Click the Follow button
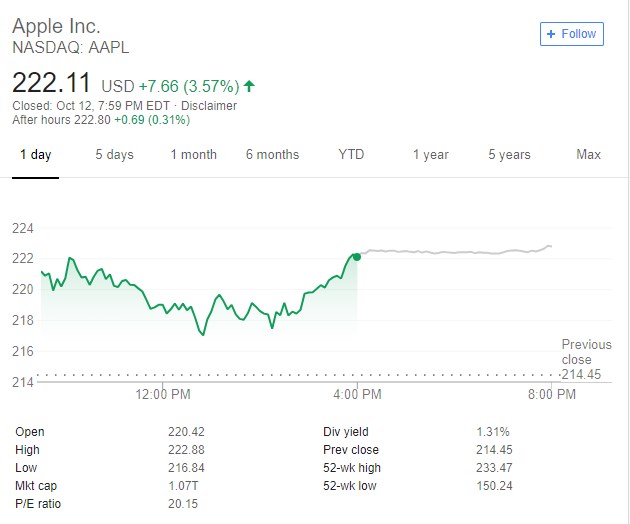Image resolution: width=630 pixels, height=524 pixels. point(570,34)
